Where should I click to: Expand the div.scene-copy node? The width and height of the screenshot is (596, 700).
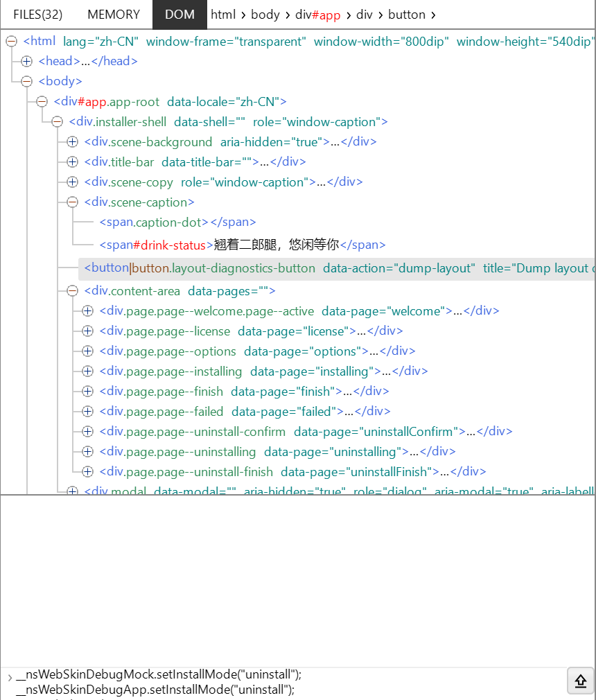click(x=72, y=182)
